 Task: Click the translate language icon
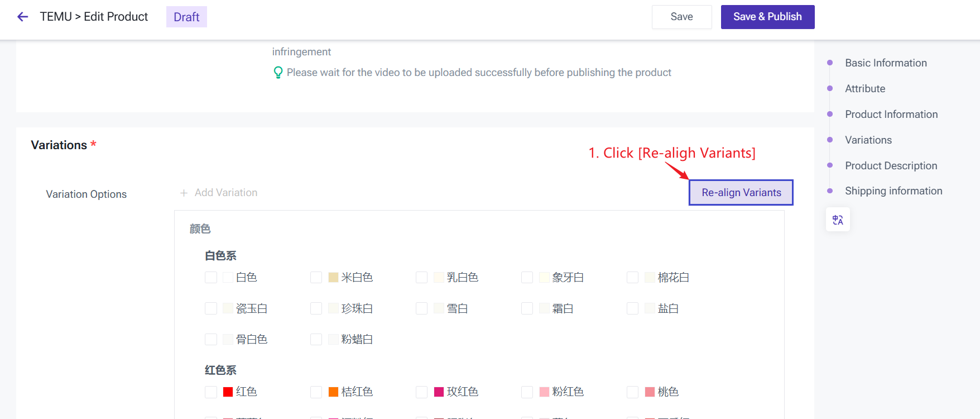click(838, 220)
